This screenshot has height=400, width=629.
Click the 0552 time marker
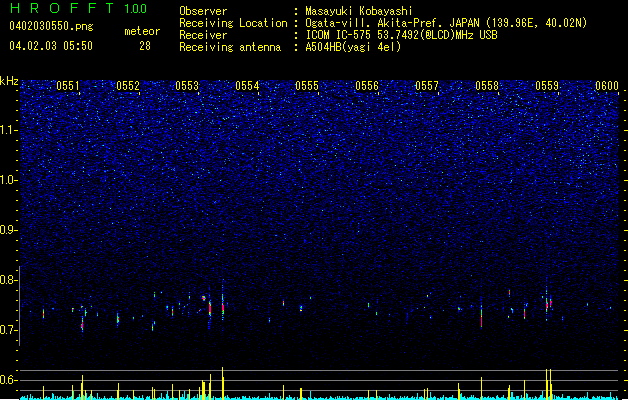pyautogui.click(x=128, y=86)
